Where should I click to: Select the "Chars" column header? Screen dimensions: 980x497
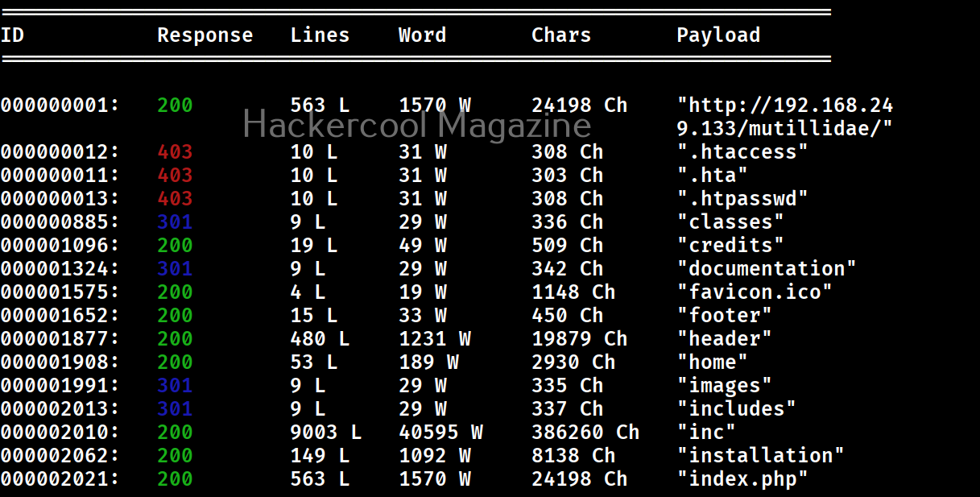click(x=561, y=35)
